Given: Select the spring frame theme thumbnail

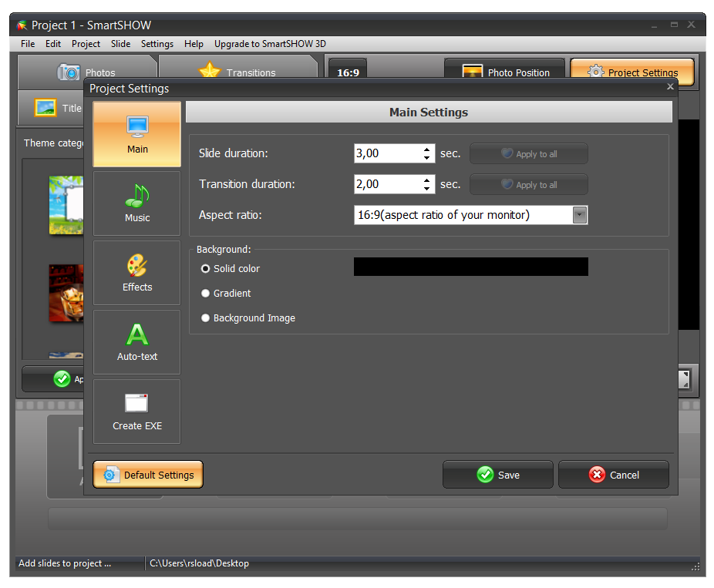Looking at the screenshot, I should [x=66, y=205].
